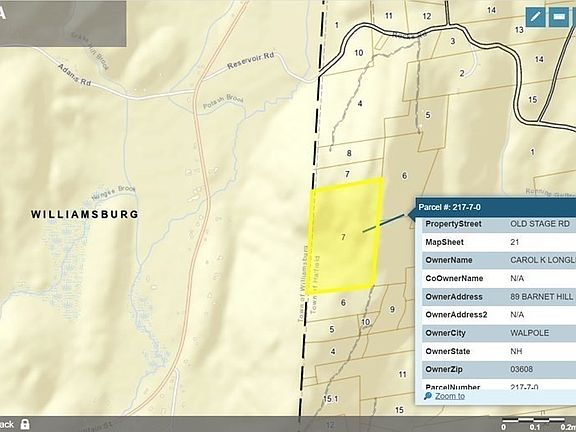Click the gray title panel at top-left

(63, 23)
